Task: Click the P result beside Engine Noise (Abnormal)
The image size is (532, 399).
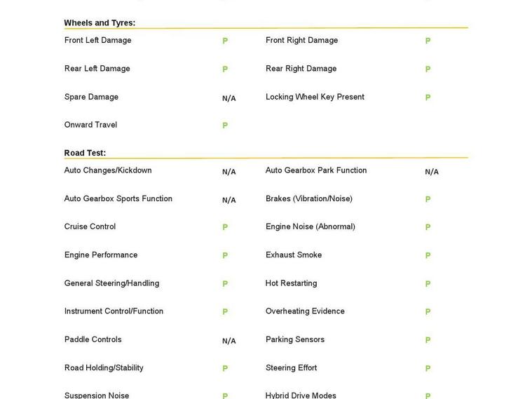Action: click(x=428, y=227)
